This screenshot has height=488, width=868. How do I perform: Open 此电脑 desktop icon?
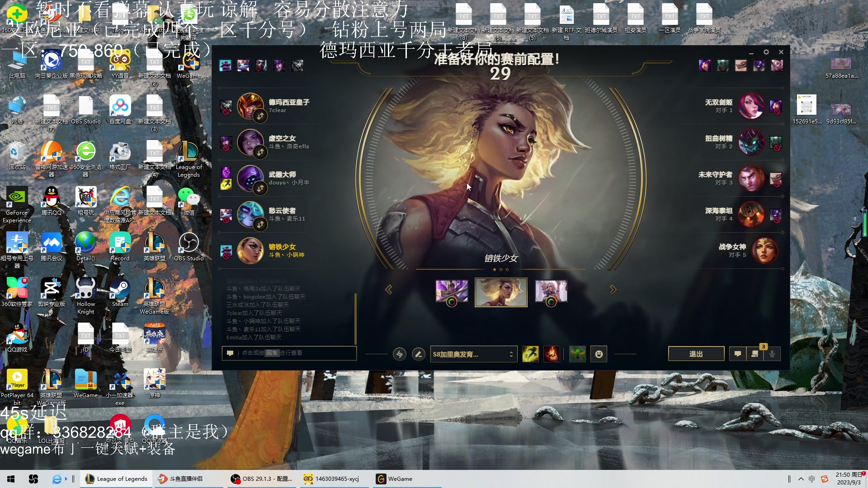point(17,64)
